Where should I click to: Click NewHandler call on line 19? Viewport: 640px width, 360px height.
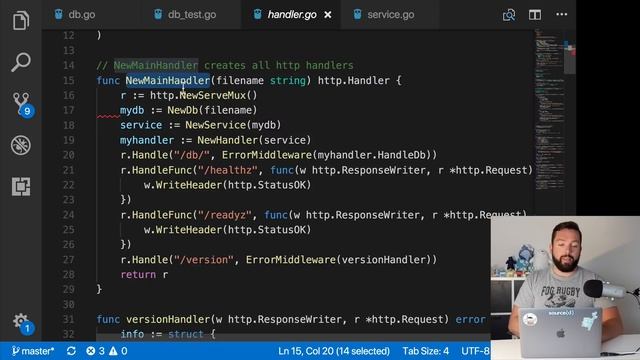[228, 140]
